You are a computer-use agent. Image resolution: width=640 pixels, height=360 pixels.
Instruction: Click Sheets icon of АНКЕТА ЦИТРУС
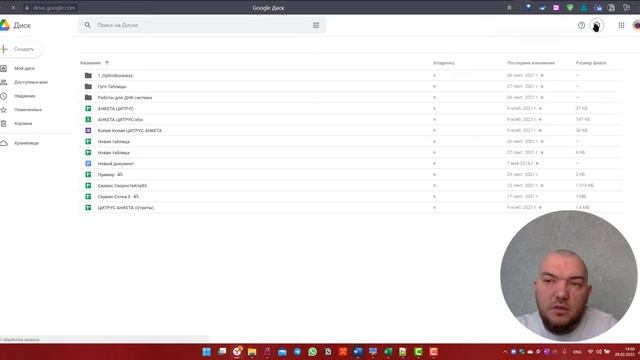88,109
